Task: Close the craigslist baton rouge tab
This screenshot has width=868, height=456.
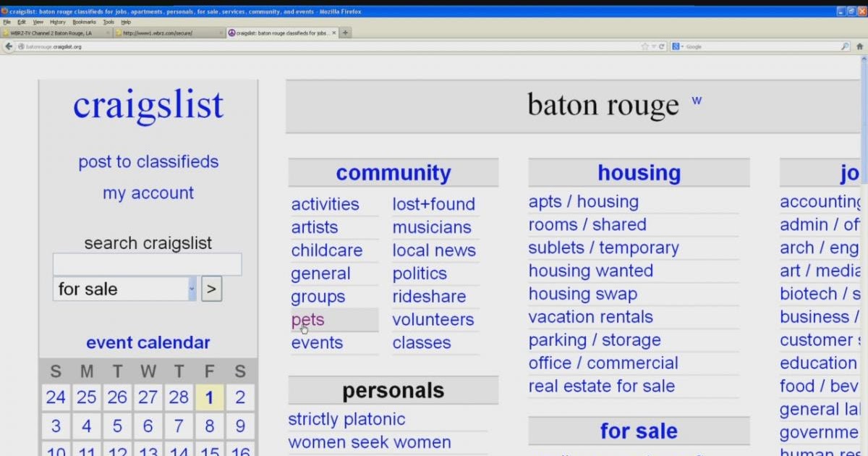Action: point(333,33)
